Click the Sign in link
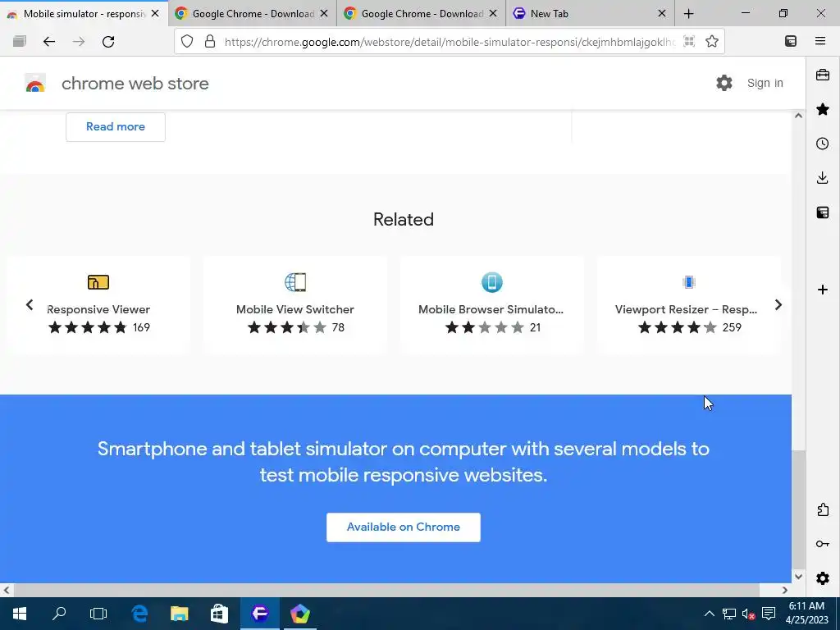This screenshot has width=840, height=630. tap(765, 83)
